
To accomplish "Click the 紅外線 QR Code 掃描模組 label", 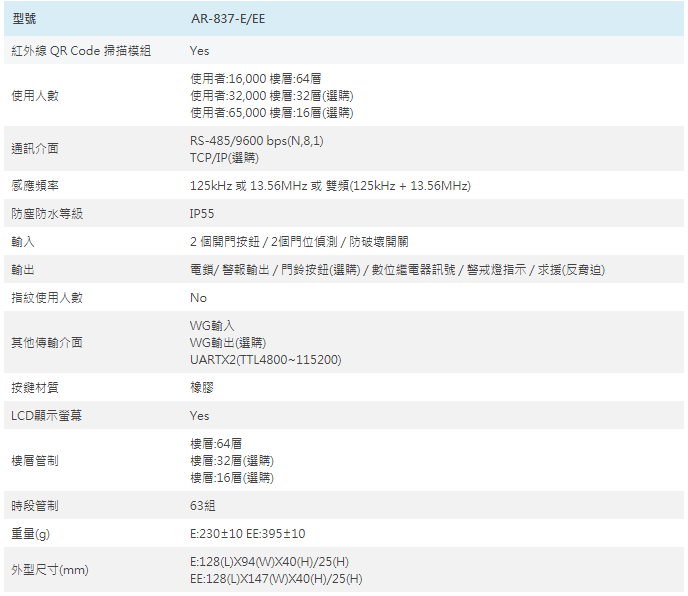I will 81,51.
